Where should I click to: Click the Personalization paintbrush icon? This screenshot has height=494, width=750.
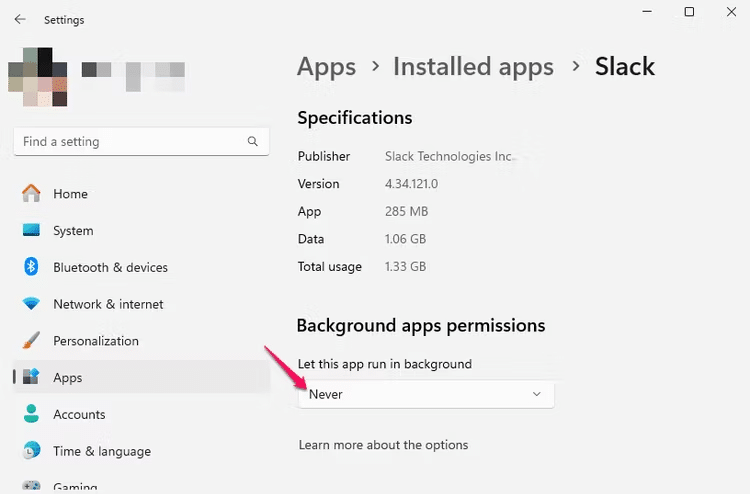(32, 341)
